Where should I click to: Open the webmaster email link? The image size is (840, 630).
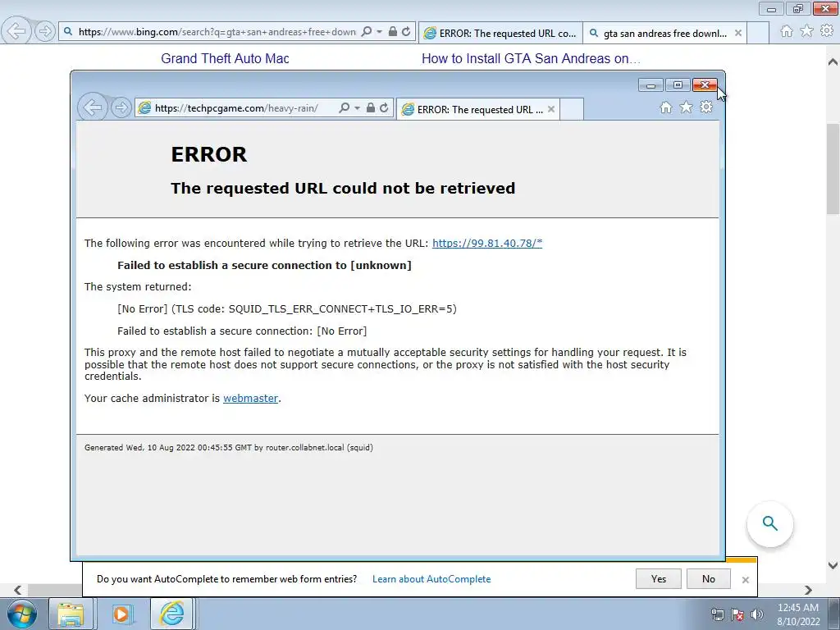tap(251, 398)
